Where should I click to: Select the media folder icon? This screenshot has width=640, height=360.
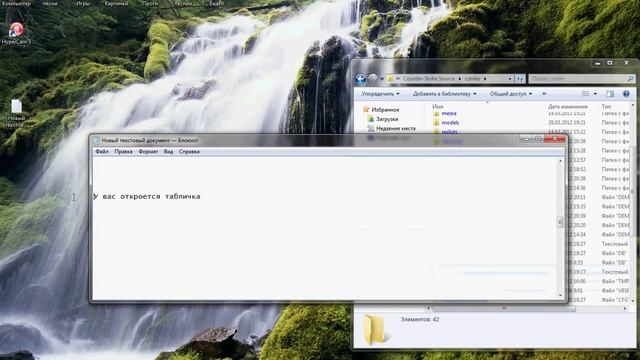click(436, 113)
